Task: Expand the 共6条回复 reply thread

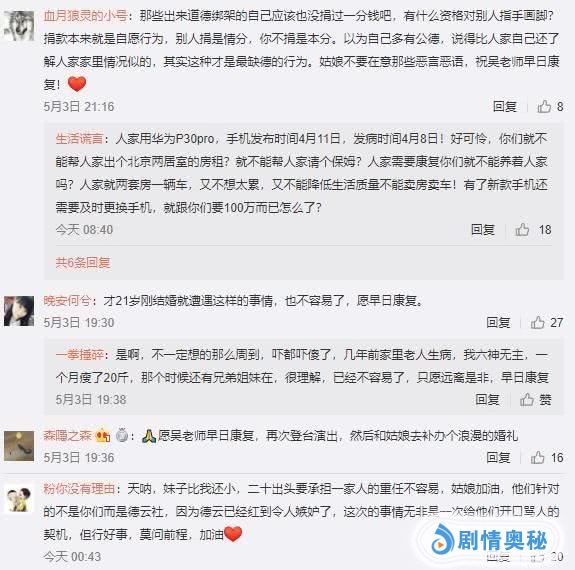Action: tap(83, 263)
